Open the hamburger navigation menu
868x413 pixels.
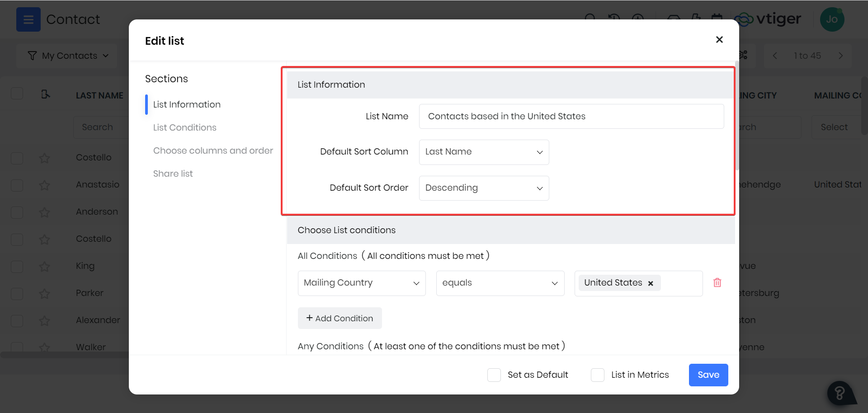coord(28,19)
